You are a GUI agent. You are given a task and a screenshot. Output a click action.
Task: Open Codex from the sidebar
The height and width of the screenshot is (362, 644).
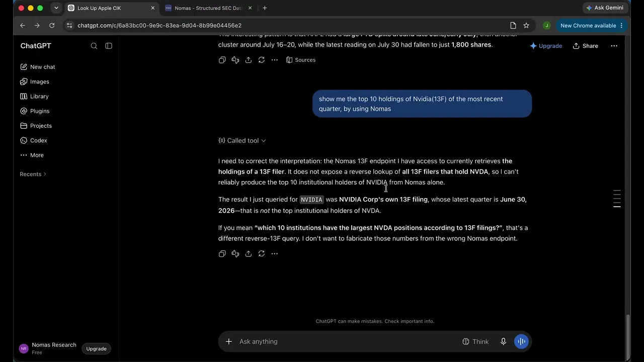coord(33,140)
